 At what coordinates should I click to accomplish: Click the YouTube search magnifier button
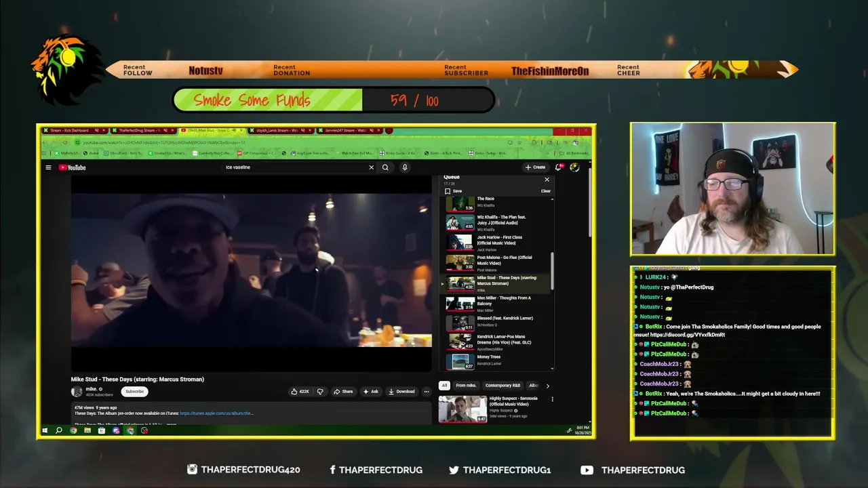(385, 167)
